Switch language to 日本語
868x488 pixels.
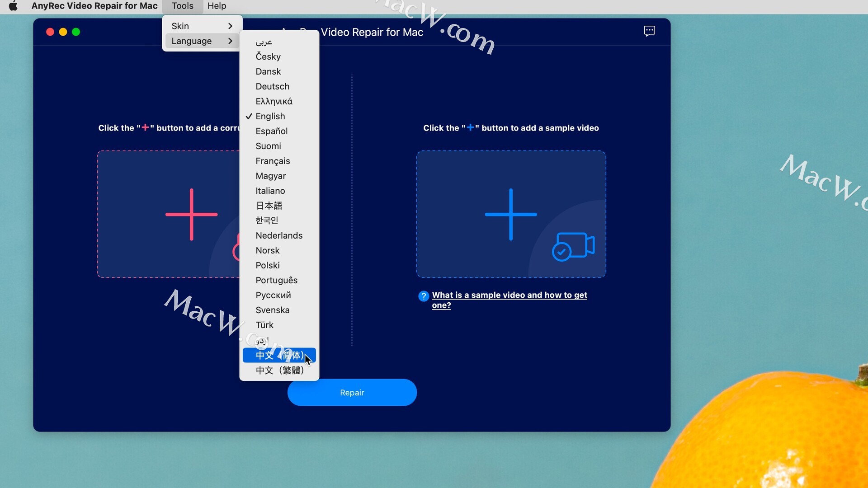coord(279,206)
